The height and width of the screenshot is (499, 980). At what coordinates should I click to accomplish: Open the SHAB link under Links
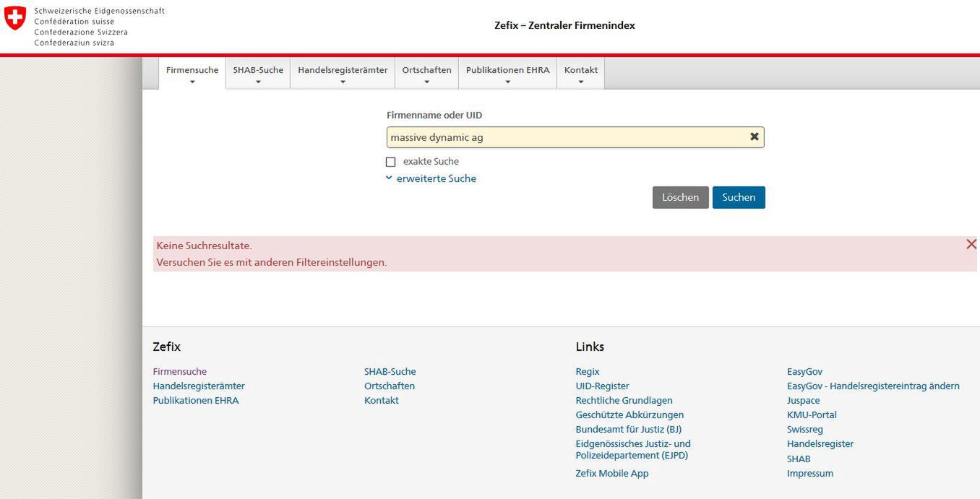pos(799,459)
